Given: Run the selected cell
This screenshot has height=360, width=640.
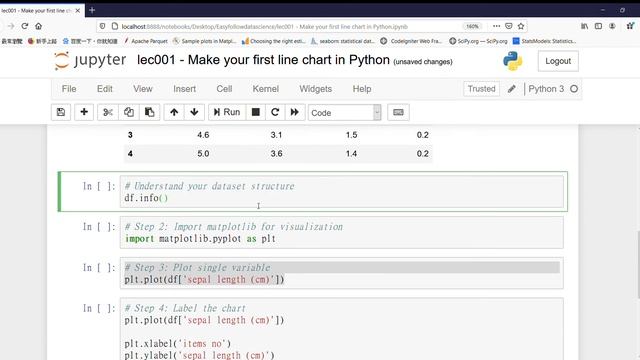Looking at the screenshot, I should [227, 112].
